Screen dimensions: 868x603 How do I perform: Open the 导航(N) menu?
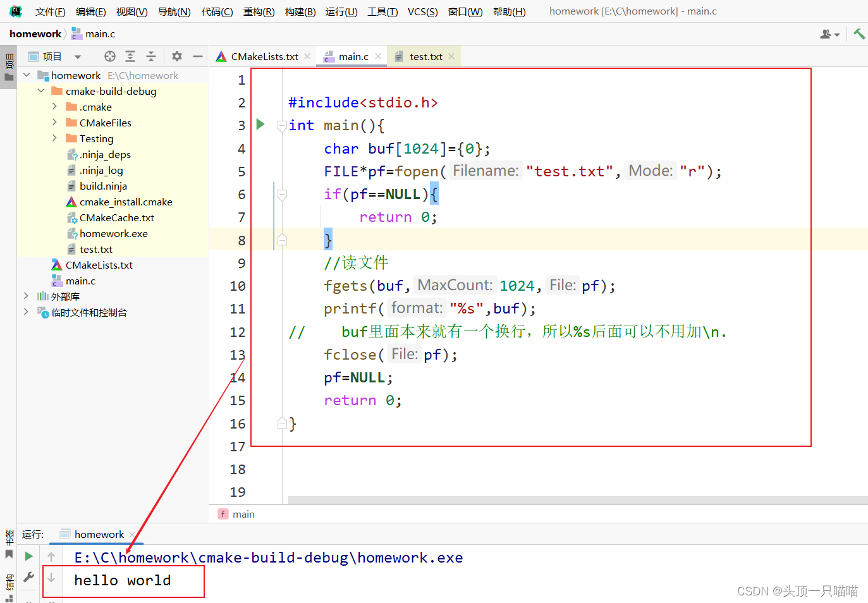[174, 11]
